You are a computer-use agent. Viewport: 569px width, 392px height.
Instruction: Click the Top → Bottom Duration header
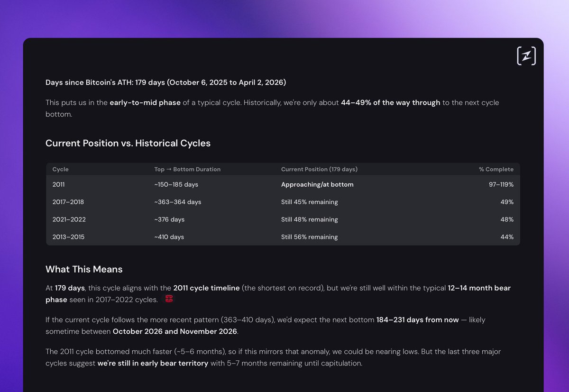[187, 169]
